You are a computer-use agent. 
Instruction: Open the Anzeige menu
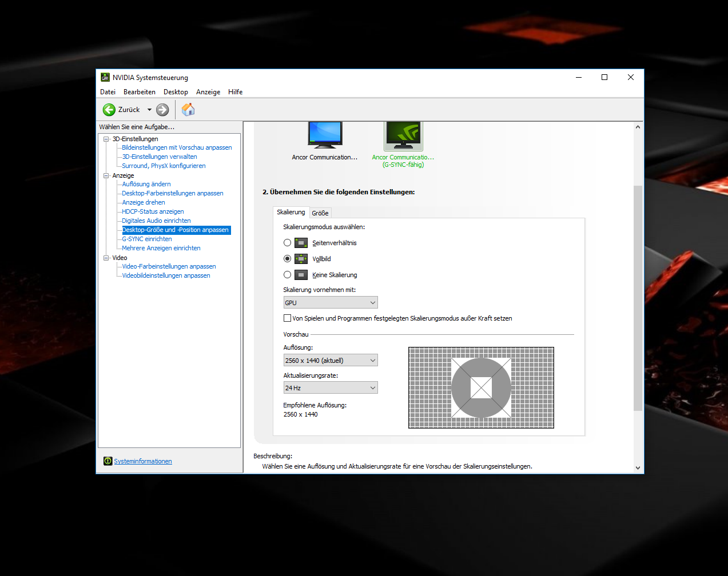pos(208,92)
